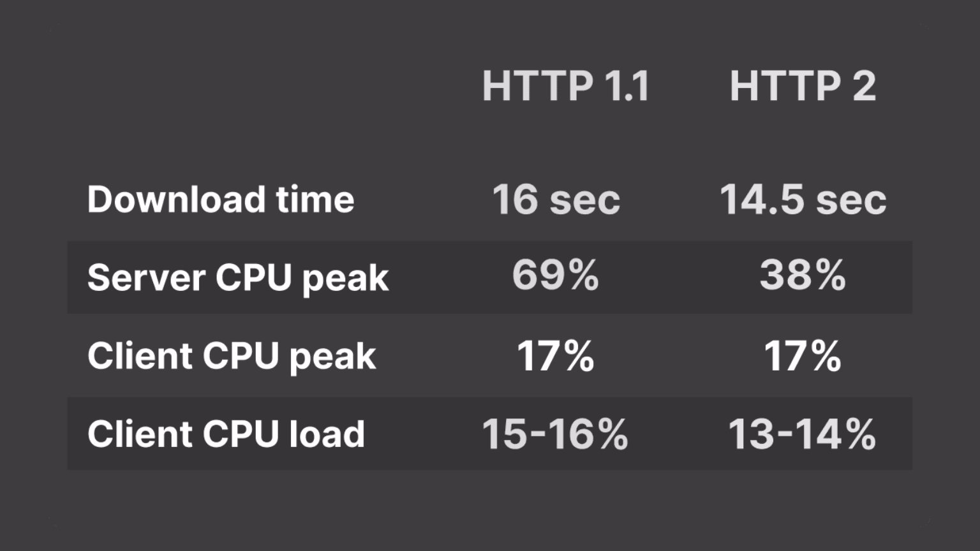Click the word "sec" after 16
The image size is (980, 551).
585,200
